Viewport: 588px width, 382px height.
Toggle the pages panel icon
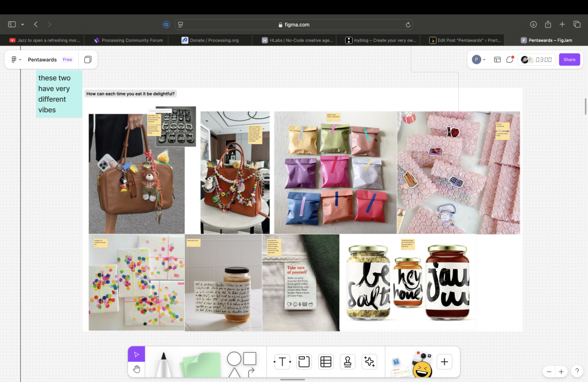pos(88,60)
